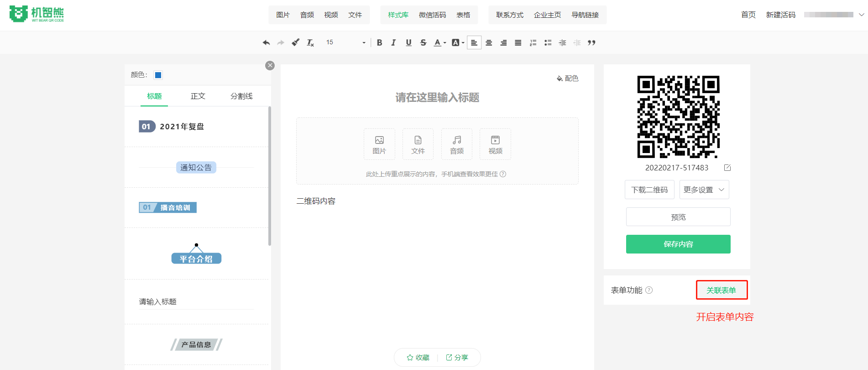868x370 pixels.
Task: Set left text alignment
Action: (x=474, y=42)
